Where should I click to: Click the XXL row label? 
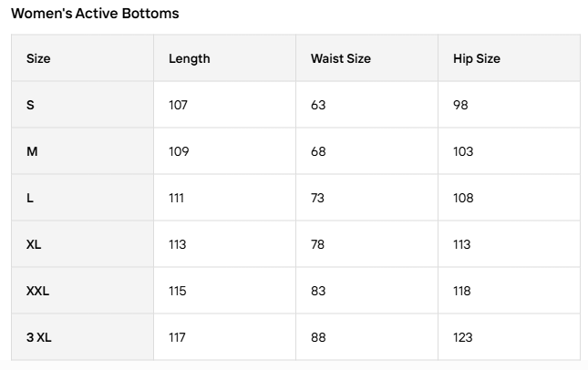37,291
